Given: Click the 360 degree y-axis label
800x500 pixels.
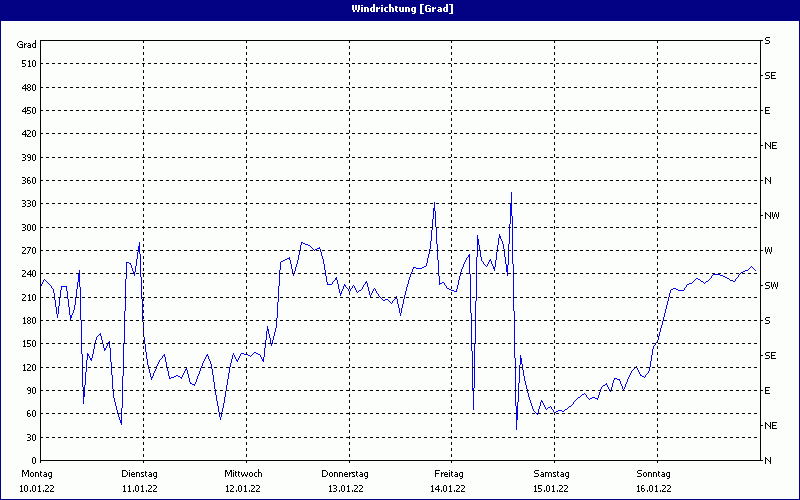Looking at the screenshot, I should 27,181.
